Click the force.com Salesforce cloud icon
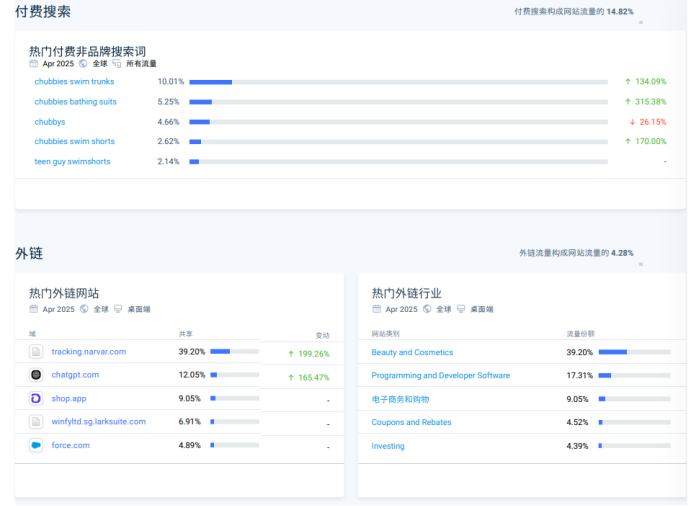This screenshot has height=506, width=692. click(x=36, y=445)
